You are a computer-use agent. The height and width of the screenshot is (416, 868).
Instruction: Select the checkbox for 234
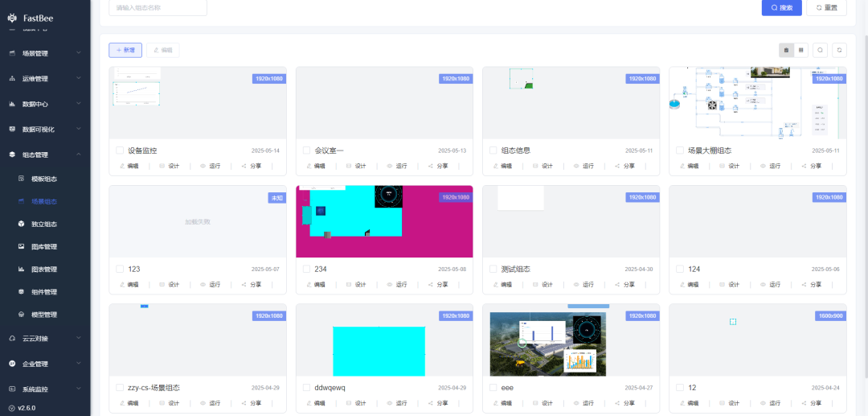click(306, 269)
